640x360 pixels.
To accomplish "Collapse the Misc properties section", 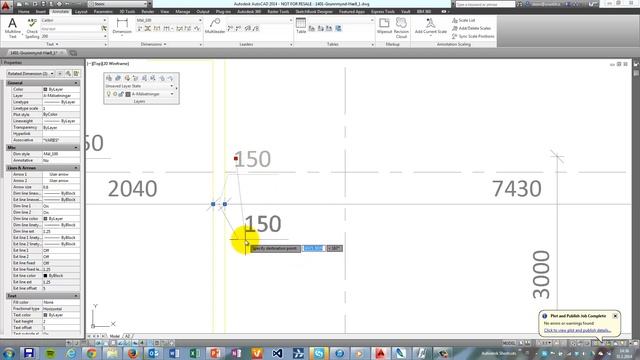I will click(x=76, y=147).
